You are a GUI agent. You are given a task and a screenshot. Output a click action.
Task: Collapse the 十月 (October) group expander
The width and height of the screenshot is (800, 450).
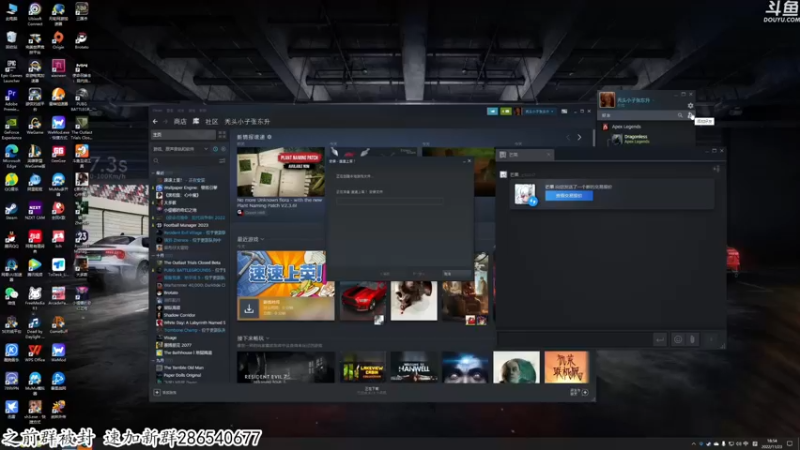click(154, 255)
